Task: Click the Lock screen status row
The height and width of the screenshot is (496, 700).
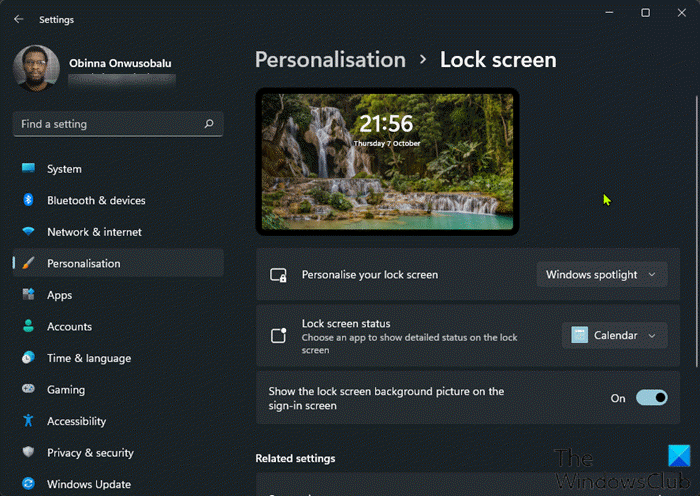Action: coord(468,336)
